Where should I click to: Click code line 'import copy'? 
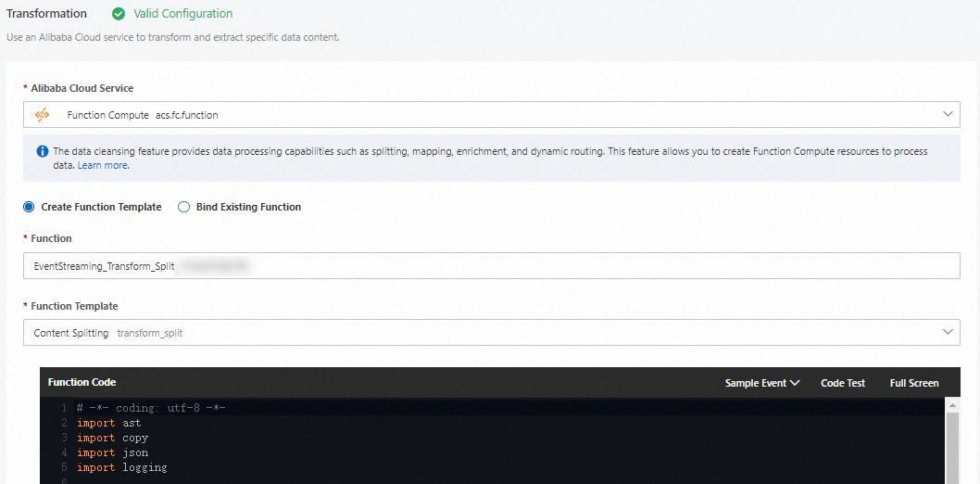coord(112,438)
